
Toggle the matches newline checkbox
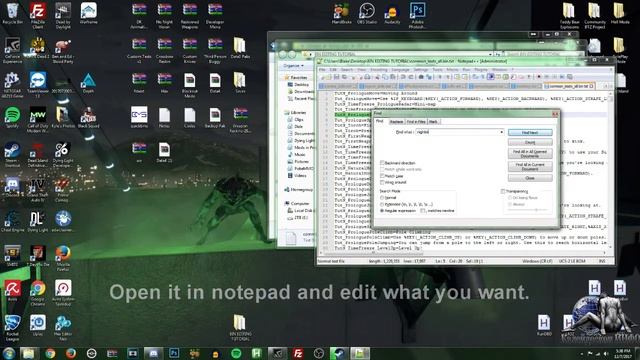(438, 211)
